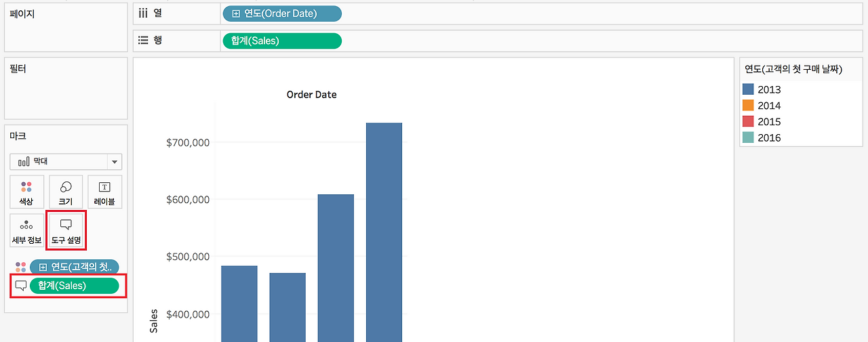
Task: Select the 합계(Sales) pill on Rows shelf
Action: tap(282, 41)
